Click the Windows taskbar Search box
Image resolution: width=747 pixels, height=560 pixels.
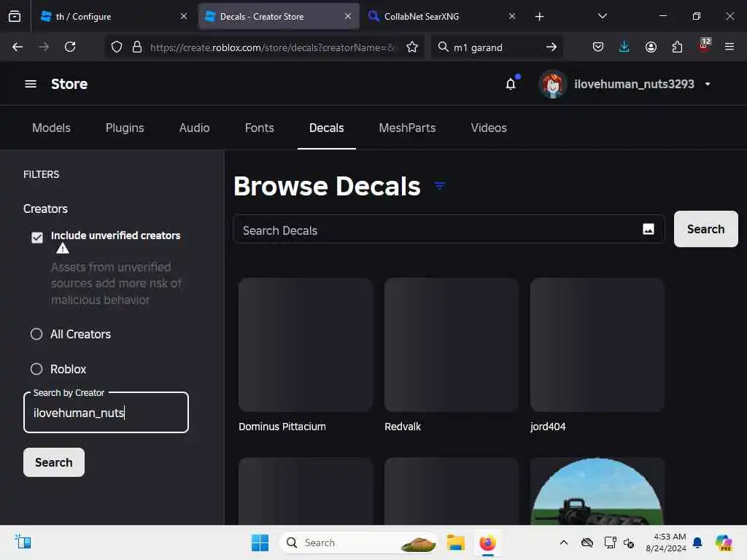tap(358, 542)
